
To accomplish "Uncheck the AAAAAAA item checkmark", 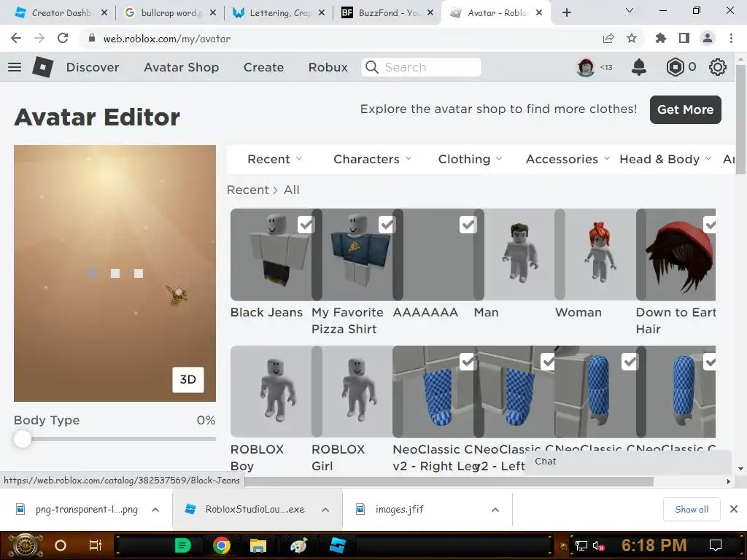I will 468,225.
